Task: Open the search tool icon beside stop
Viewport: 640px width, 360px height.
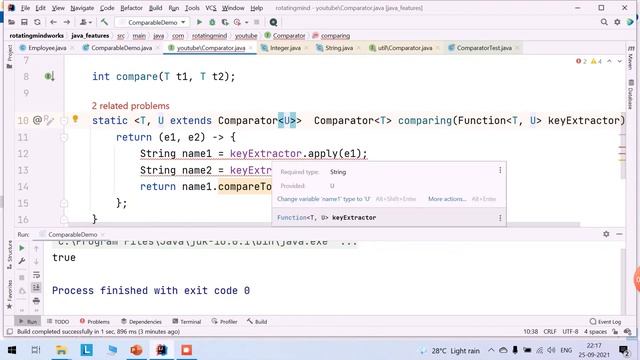Action: tap(273, 22)
